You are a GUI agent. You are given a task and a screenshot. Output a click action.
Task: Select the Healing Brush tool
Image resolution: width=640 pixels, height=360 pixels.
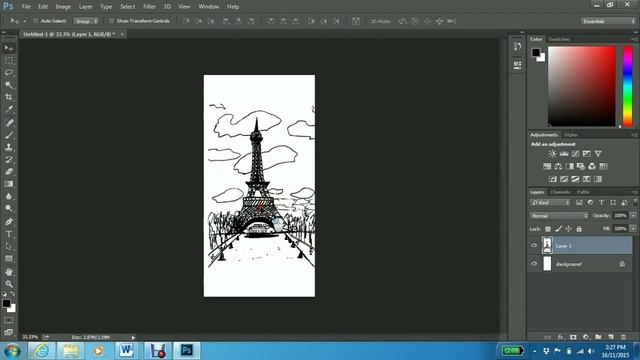point(9,123)
